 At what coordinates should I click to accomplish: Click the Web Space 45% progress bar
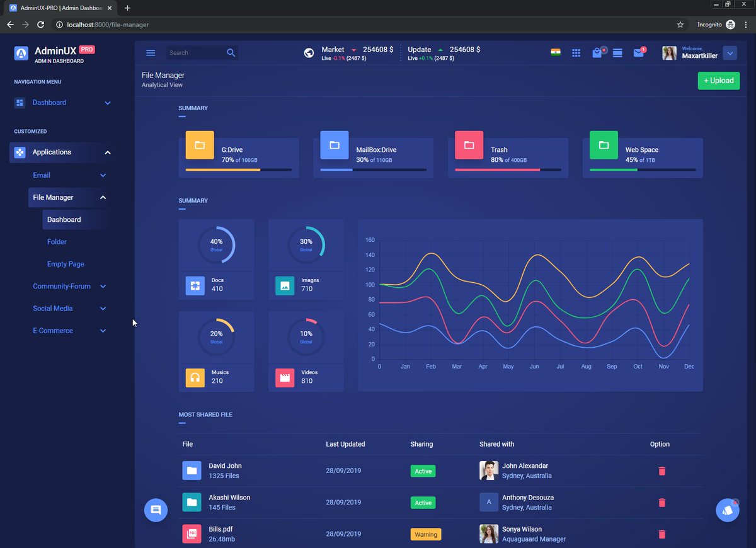pos(643,170)
